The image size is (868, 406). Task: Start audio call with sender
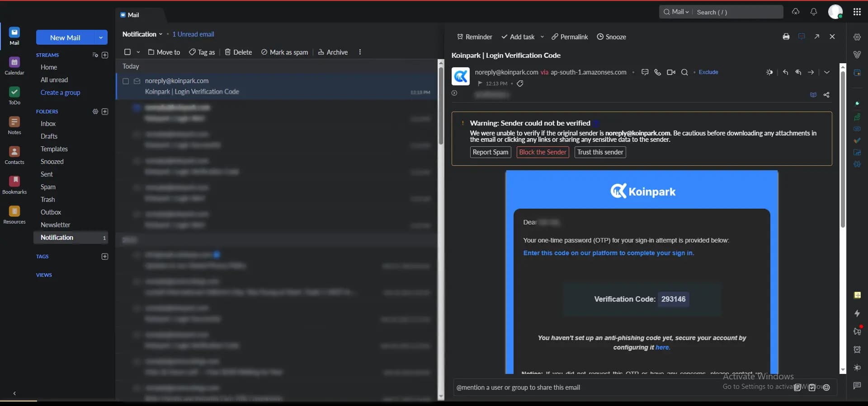click(658, 72)
